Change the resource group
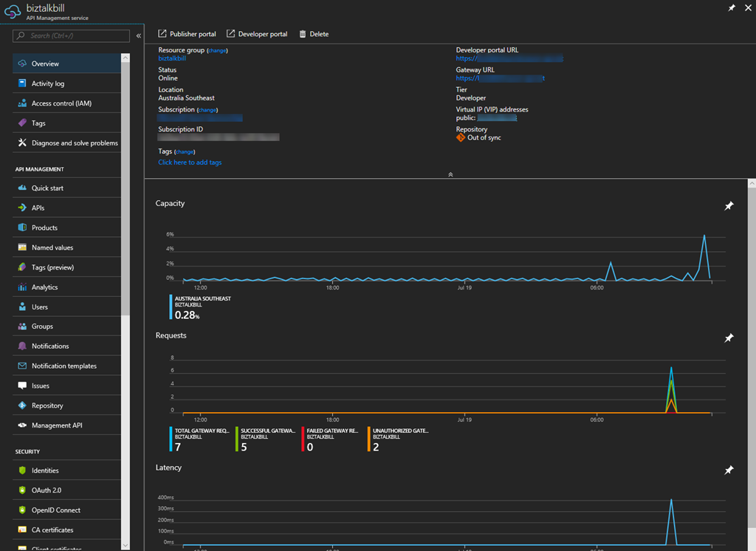Image resolution: width=756 pixels, height=551 pixels. (217, 51)
